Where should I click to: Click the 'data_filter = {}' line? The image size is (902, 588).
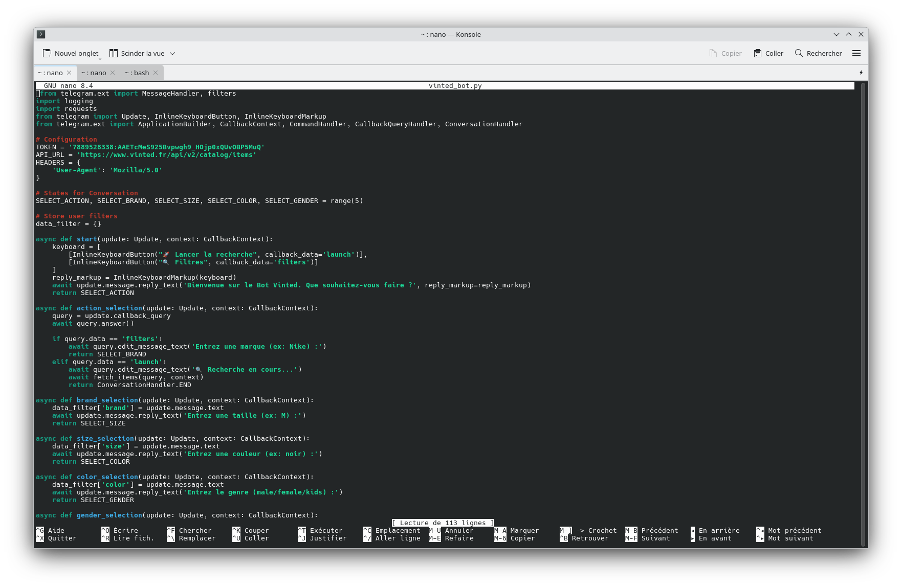coord(69,224)
